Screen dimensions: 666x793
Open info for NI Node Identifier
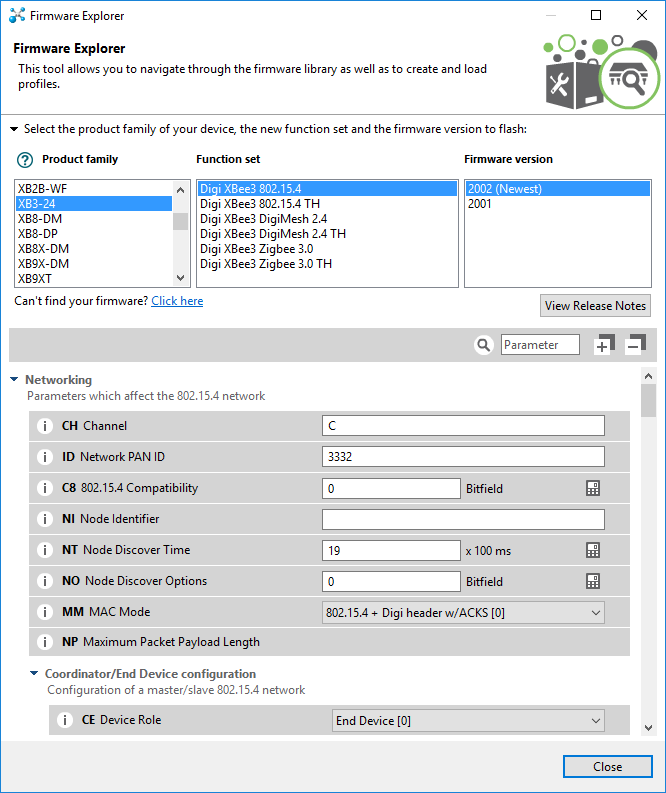(45, 519)
